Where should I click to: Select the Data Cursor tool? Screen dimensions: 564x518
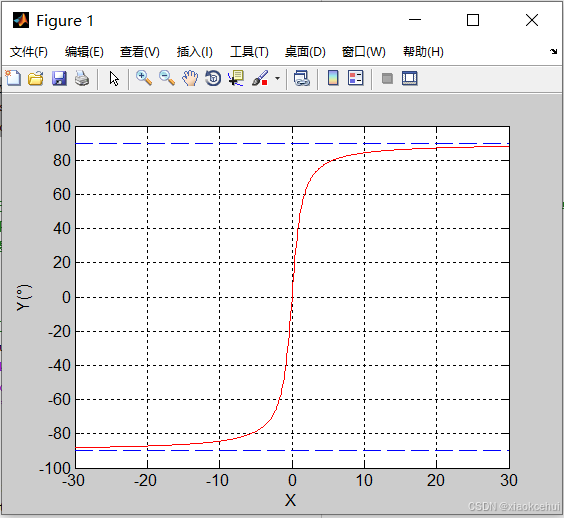(x=236, y=78)
